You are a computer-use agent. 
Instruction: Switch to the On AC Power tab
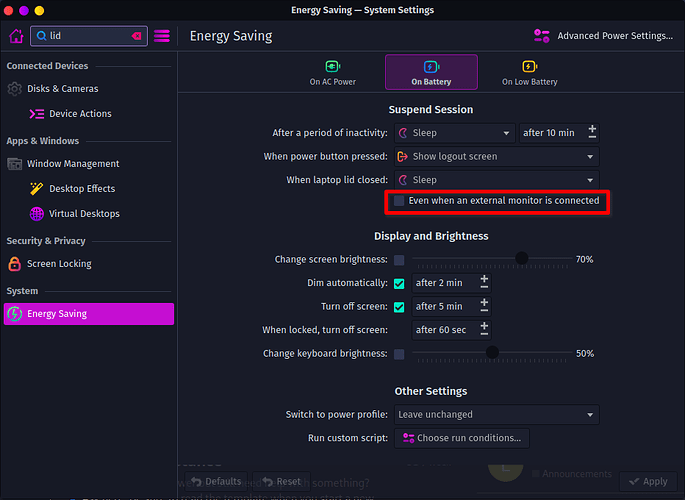point(332,73)
